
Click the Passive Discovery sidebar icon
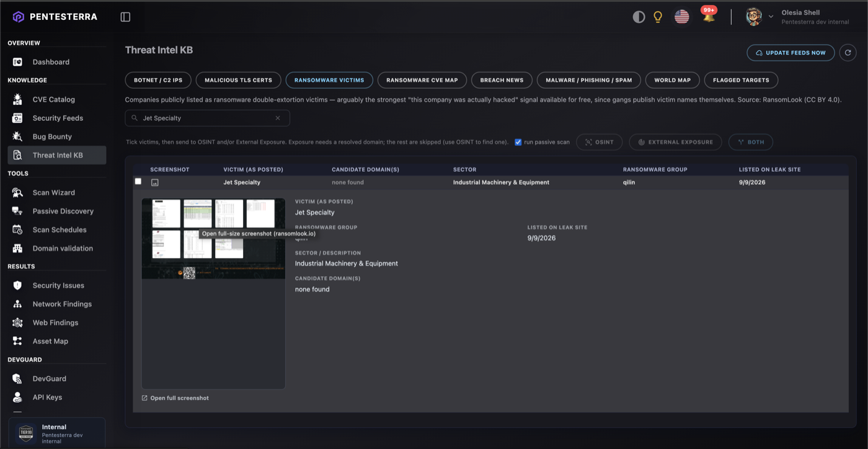click(x=18, y=211)
